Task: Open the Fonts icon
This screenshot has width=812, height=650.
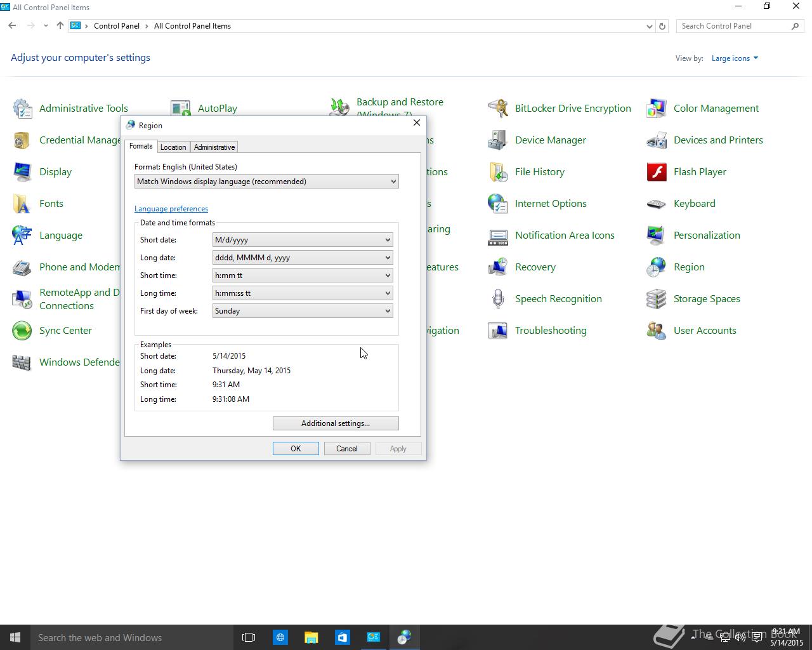Action: pos(22,204)
